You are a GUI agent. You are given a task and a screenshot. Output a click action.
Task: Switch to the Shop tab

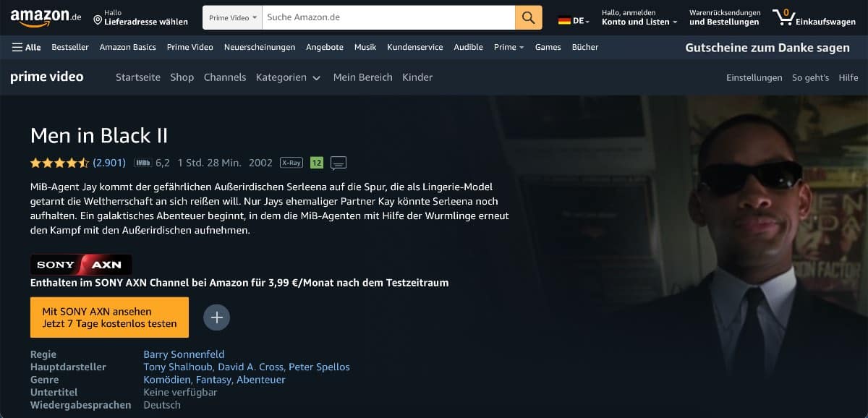pyautogui.click(x=182, y=77)
